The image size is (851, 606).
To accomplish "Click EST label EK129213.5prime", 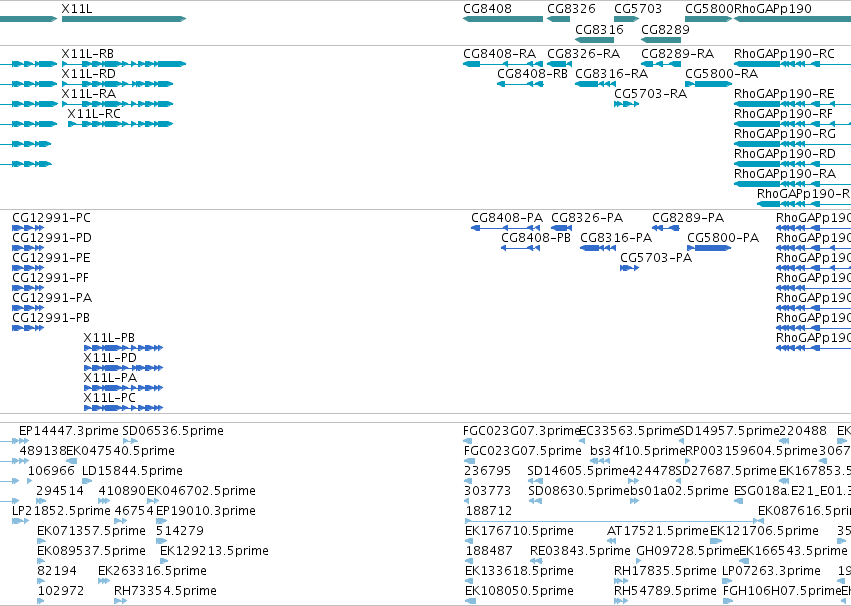I will tap(214, 551).
